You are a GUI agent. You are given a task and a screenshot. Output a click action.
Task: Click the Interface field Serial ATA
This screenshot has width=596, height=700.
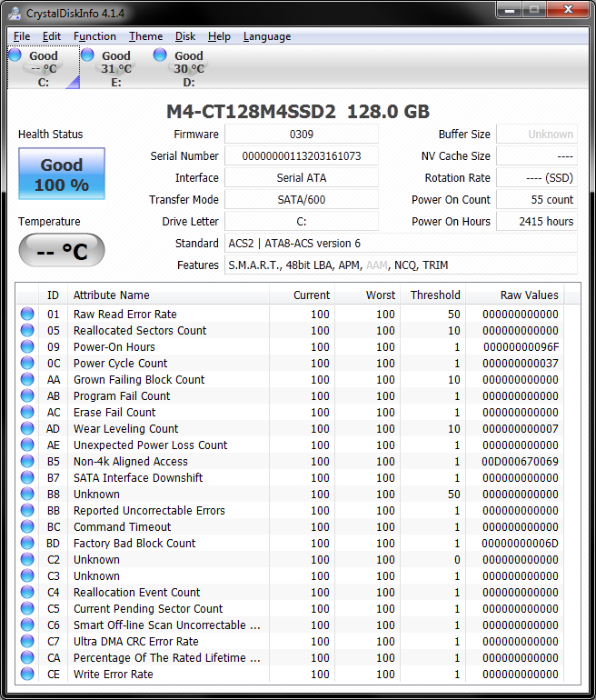click(x=302, y=177)
